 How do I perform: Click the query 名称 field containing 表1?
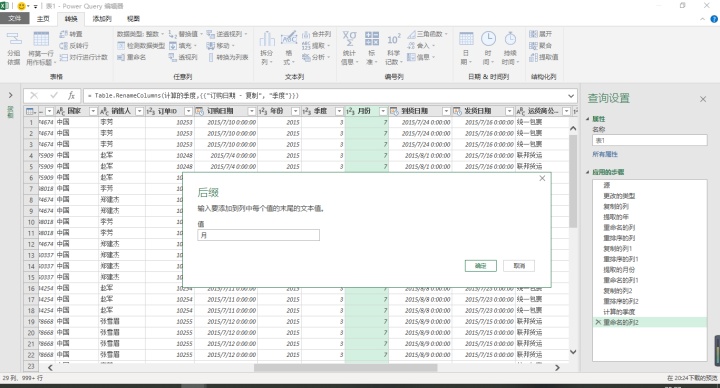point(650,141)
